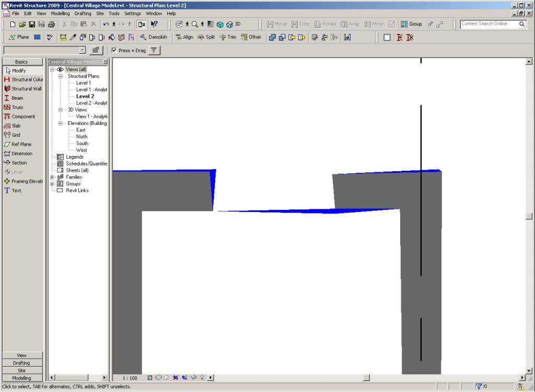Switch to the Drafting design bar tab
The image size is (535, 392).
pyautogui.click(x=21, y=363)
